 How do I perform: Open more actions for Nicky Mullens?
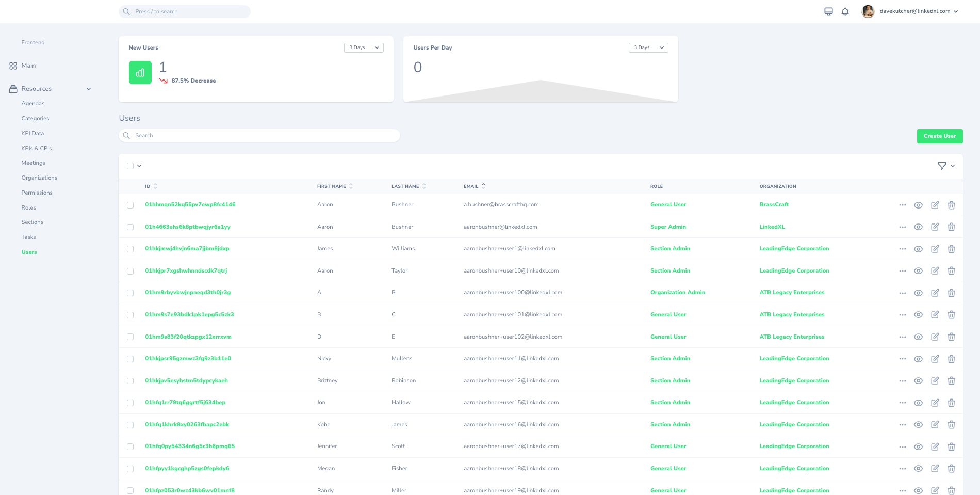[902, 359]
